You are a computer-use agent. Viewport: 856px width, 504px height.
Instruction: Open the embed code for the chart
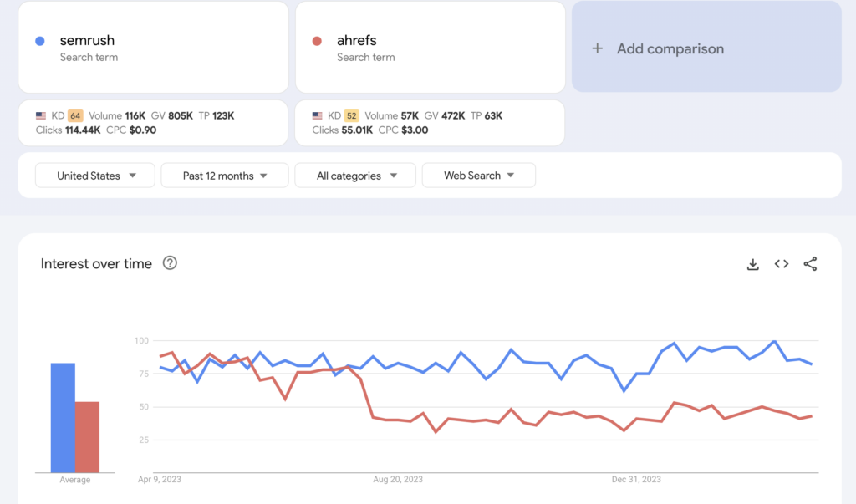781,264
